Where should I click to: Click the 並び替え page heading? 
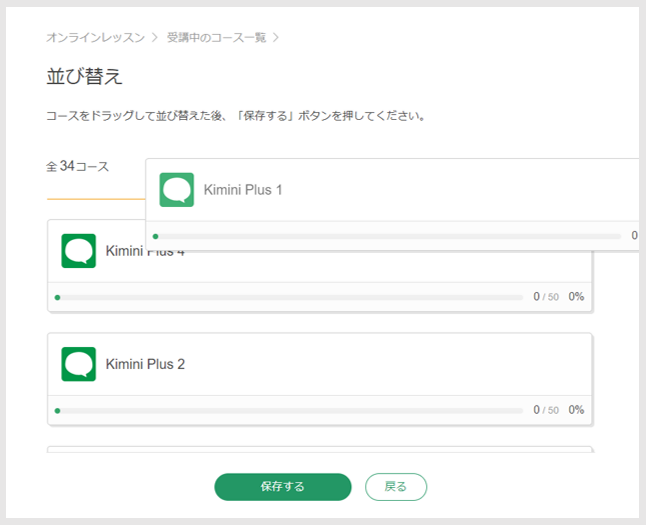click(84, 76)
